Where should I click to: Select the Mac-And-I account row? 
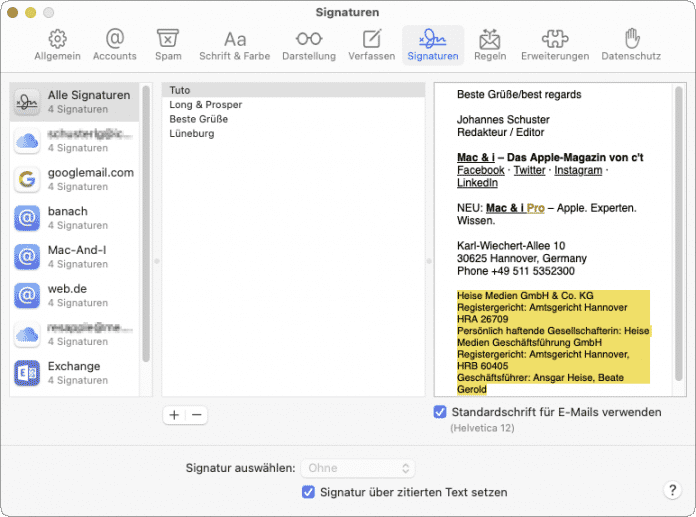pyautogui.click(x=75, y=257)
